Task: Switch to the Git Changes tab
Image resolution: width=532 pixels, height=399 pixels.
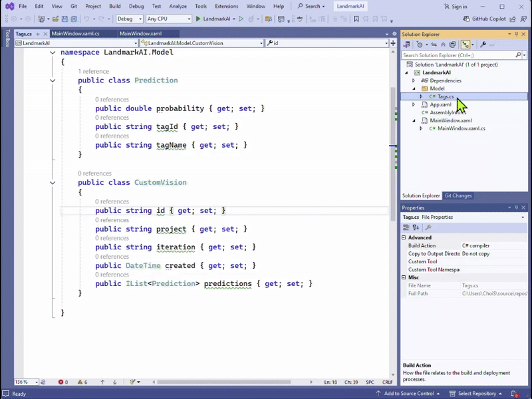Action: click(458, 196)
